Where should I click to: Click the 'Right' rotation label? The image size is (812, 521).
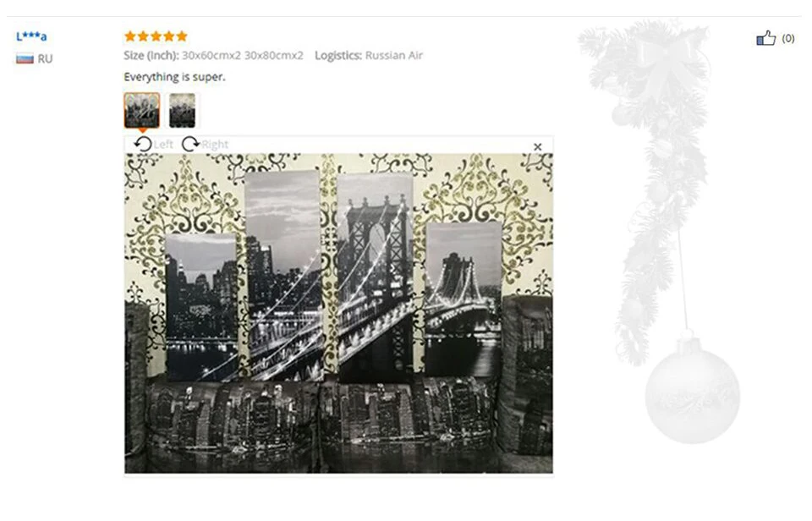214,145
